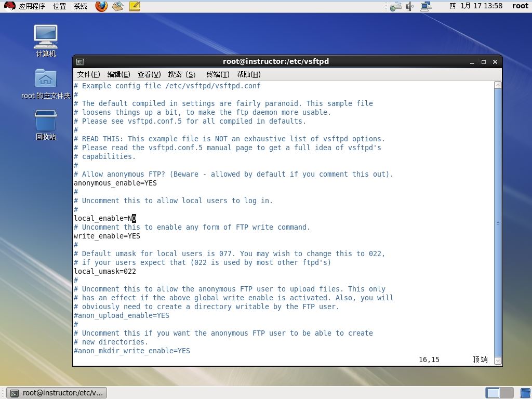Click the date and time clock

(x=476, y=6)
